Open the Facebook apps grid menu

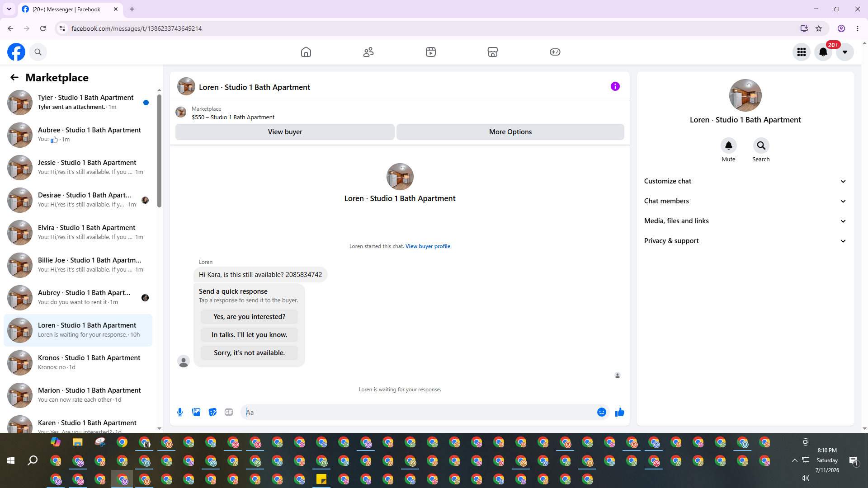[x=802, y=52]
